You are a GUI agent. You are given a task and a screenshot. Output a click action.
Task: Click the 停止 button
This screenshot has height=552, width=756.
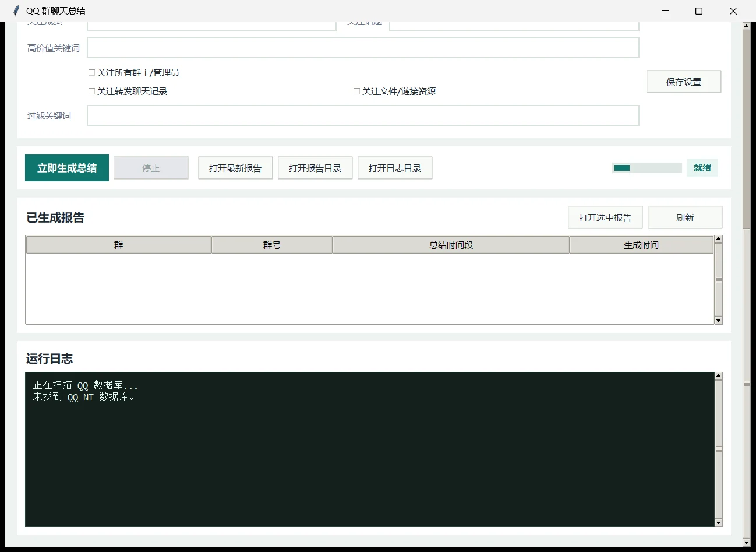pos(151,168)
